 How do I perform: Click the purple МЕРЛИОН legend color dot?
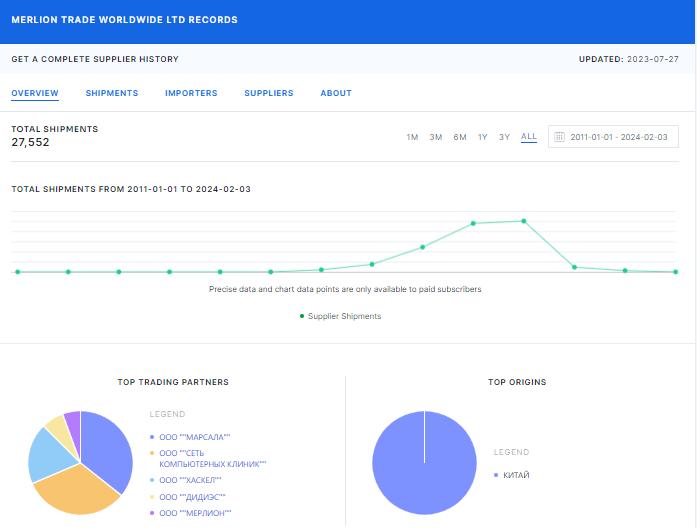(152, 513)
